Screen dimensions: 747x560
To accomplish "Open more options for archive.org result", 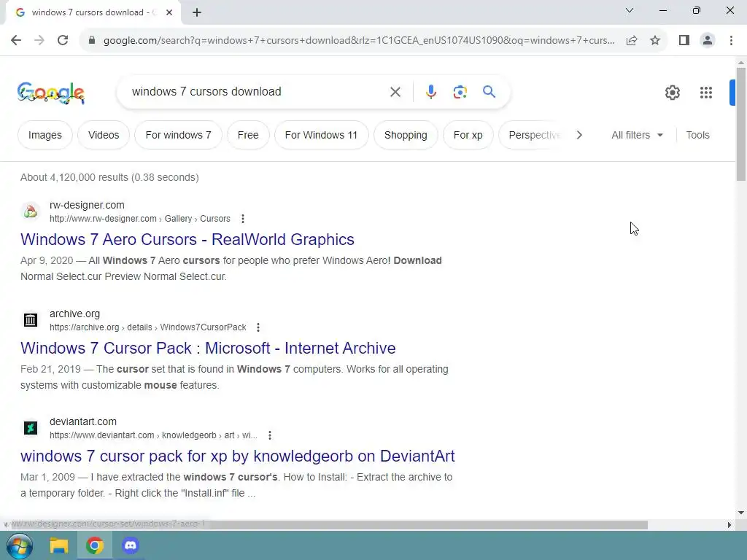I will click(x=258, y=327).
